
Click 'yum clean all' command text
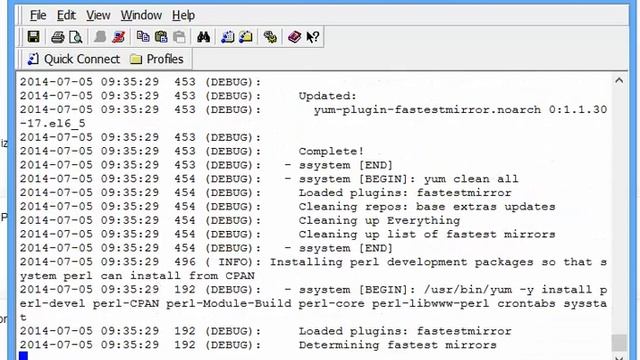(x=471, y=179)
